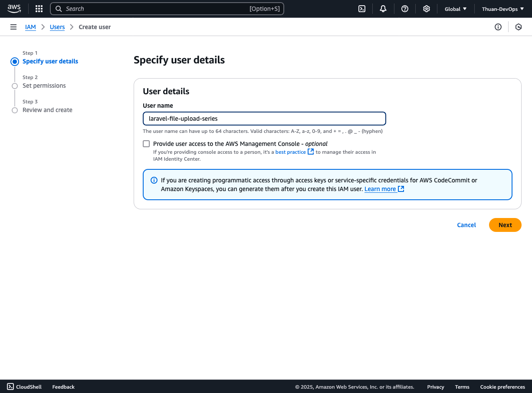Screen dimensions: 532x393
Task: Expand the Global region dropdown
Action: 456,9
